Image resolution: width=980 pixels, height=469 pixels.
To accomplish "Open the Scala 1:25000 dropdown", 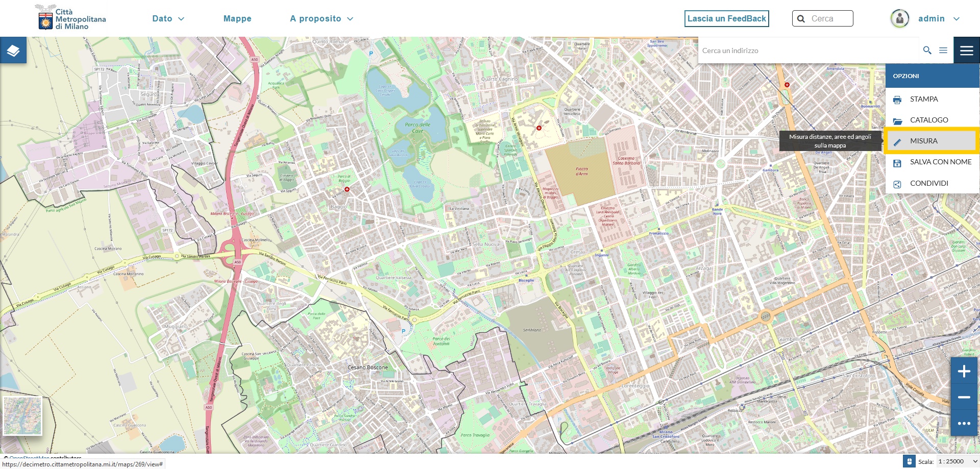I will tap(957, 461).
